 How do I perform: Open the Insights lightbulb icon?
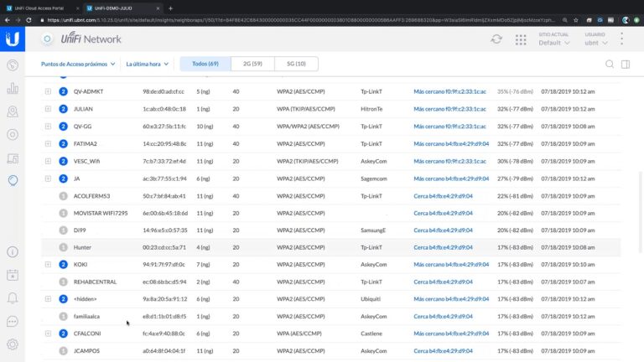[13, 181]
